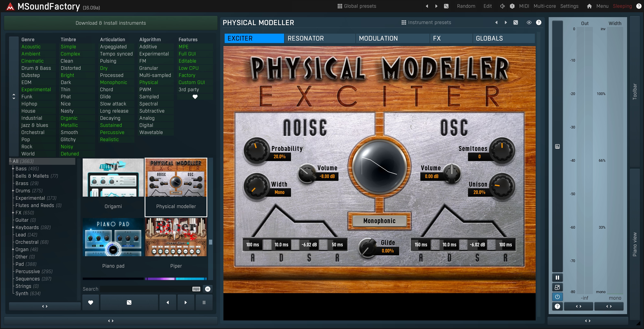The image size is (644, 329).
Task: Click the Edit button in top bar
Action: coord(488,6)
